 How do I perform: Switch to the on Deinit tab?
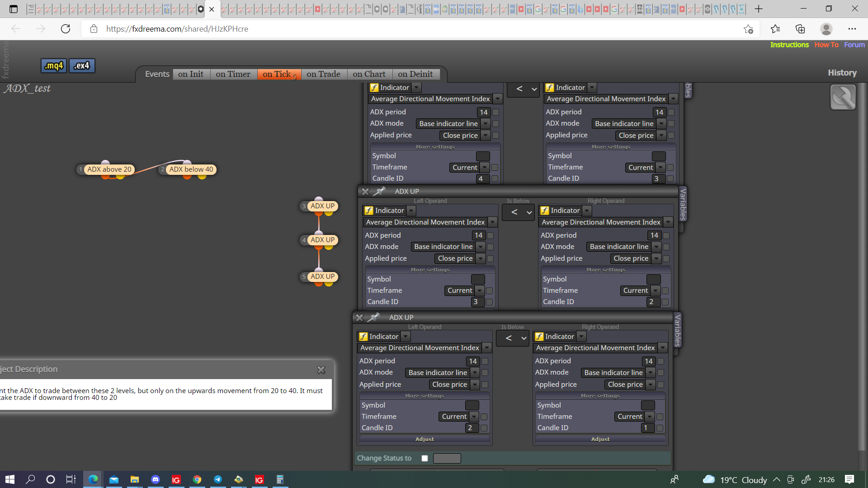[x=415, y=74]
